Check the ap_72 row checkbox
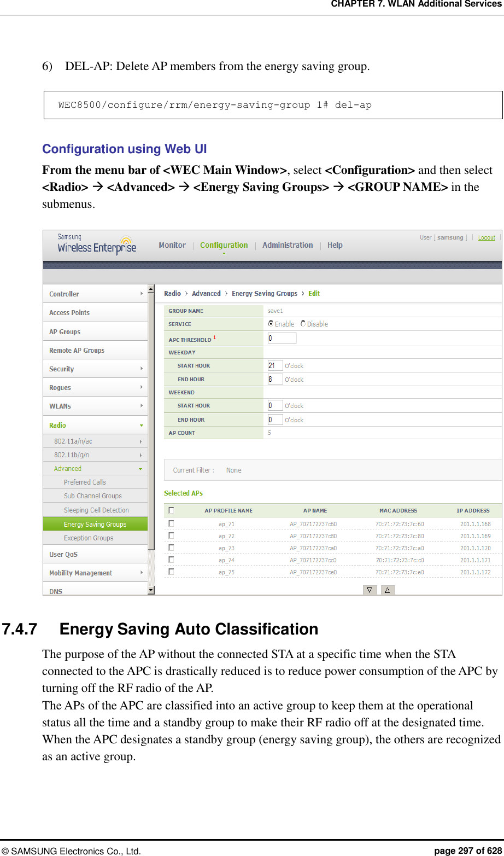Viewport: 504px width, 856px height. 172,535
